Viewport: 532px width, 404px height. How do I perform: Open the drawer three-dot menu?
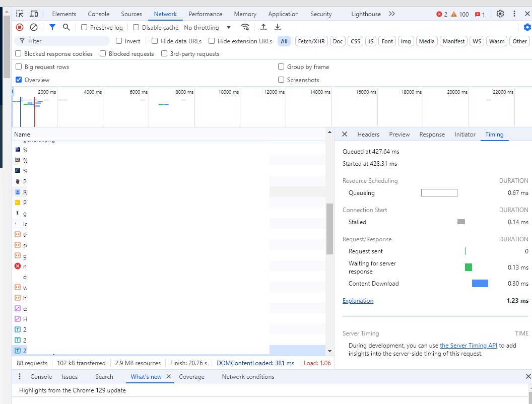20,376
